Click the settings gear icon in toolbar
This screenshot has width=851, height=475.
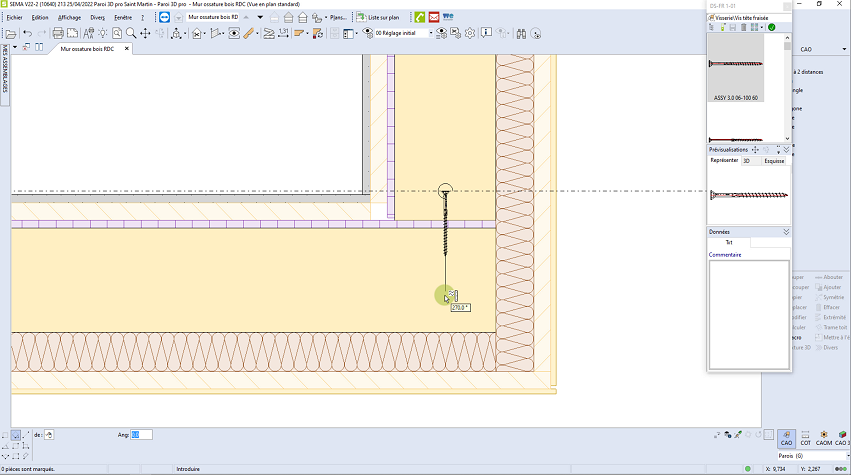point(471,33)
